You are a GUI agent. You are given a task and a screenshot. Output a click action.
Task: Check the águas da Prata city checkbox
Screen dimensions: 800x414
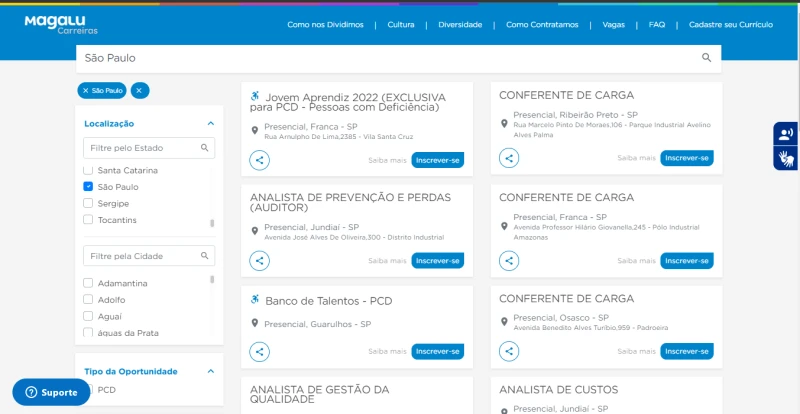(88, 332)
